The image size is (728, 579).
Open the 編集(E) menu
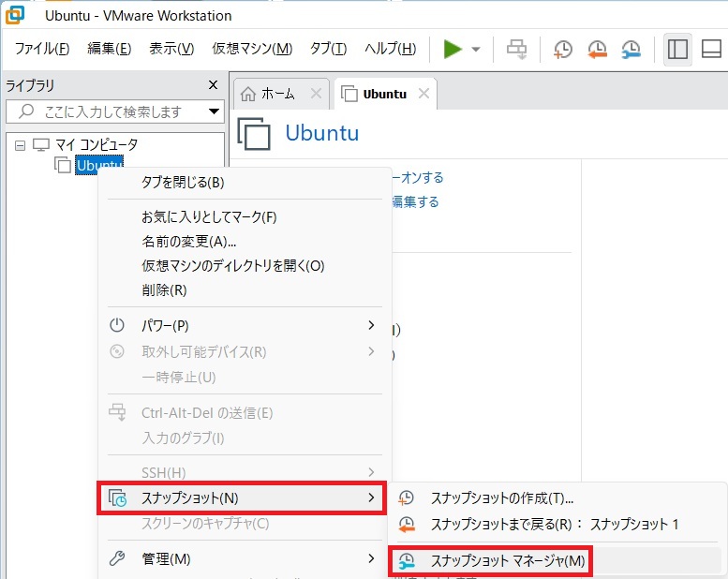[109, 49]
